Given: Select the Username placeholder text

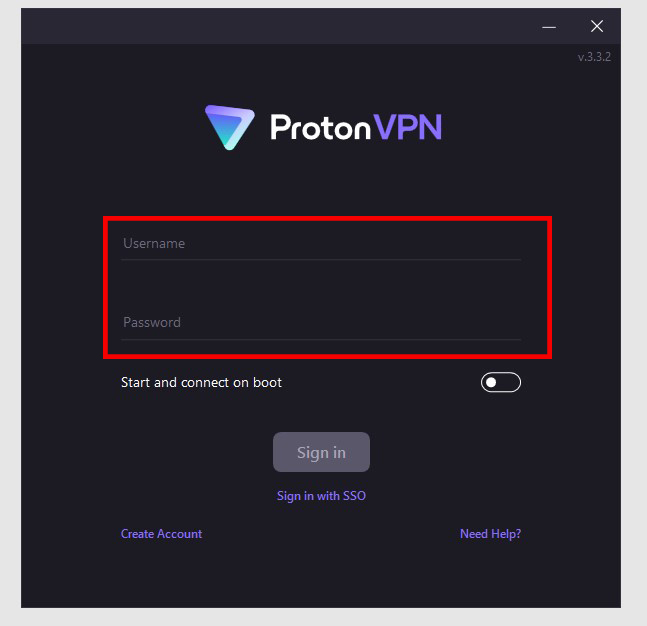Looking at the screenshot, I should point(154,243).
